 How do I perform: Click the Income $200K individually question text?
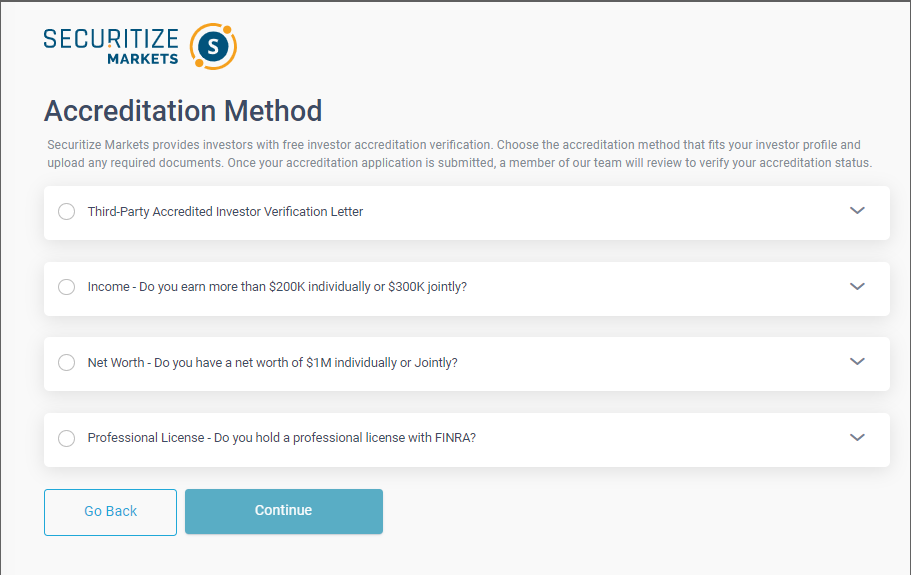tap(277, 287)
